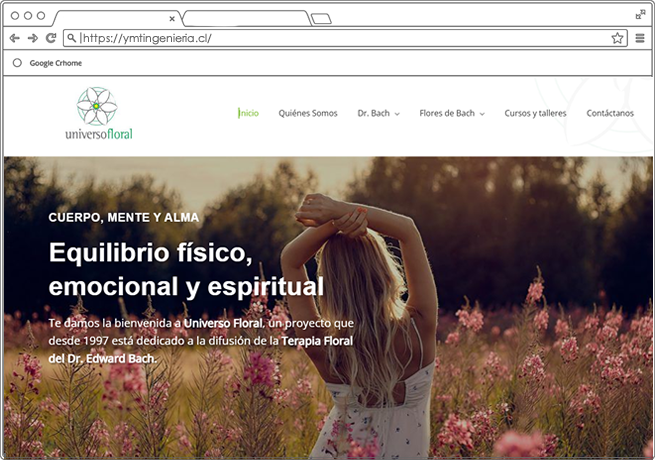Viewport: 655px width, 460px height.
Task: Select the Inicio menu item
Action: [x=249, y=113]
